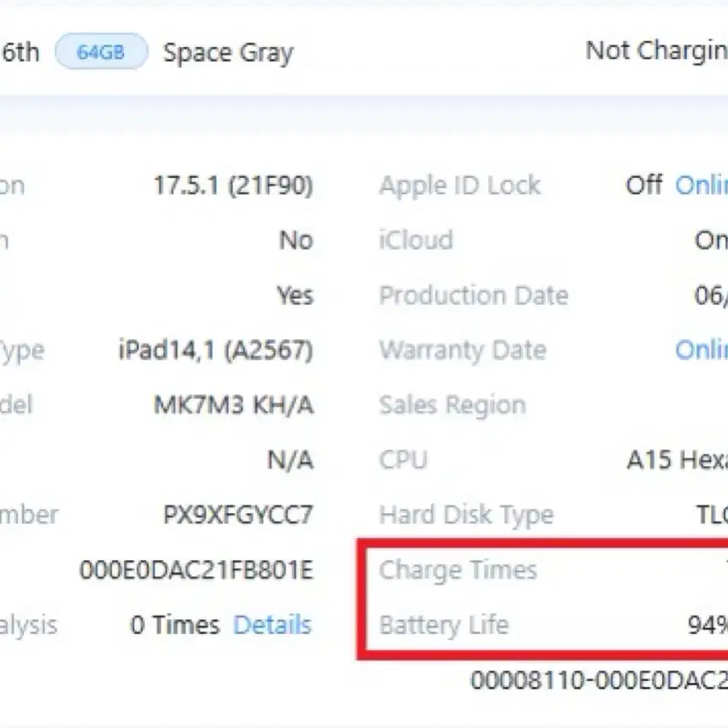Select the 94% battery life value
The width and height of the screenshot is (728, 728).
707,625
